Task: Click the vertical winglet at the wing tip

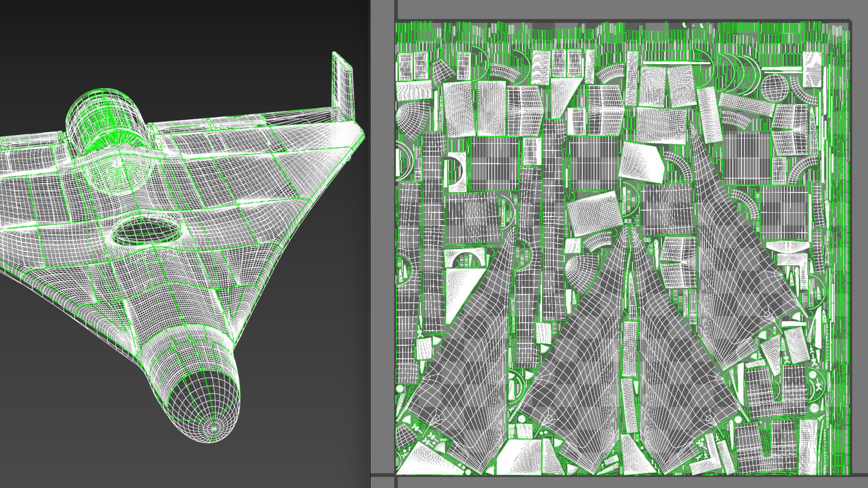Action: click(343, 86)
